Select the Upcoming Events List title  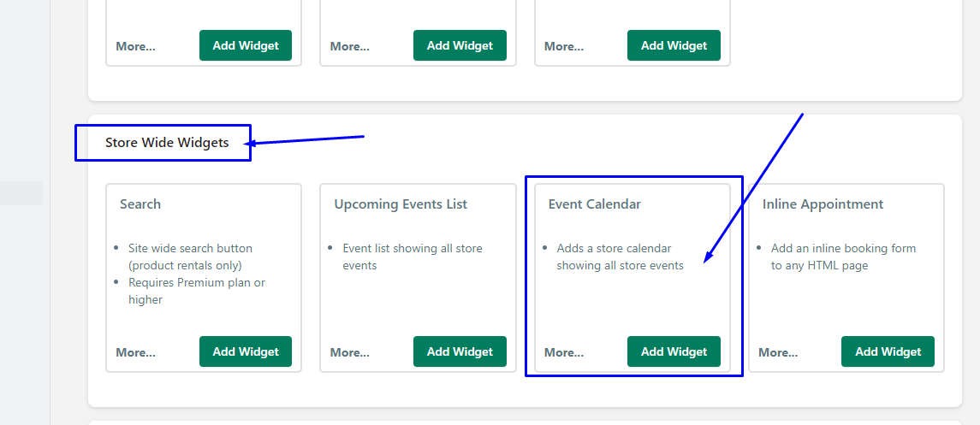pyautogui.click(x=401, y=204)
